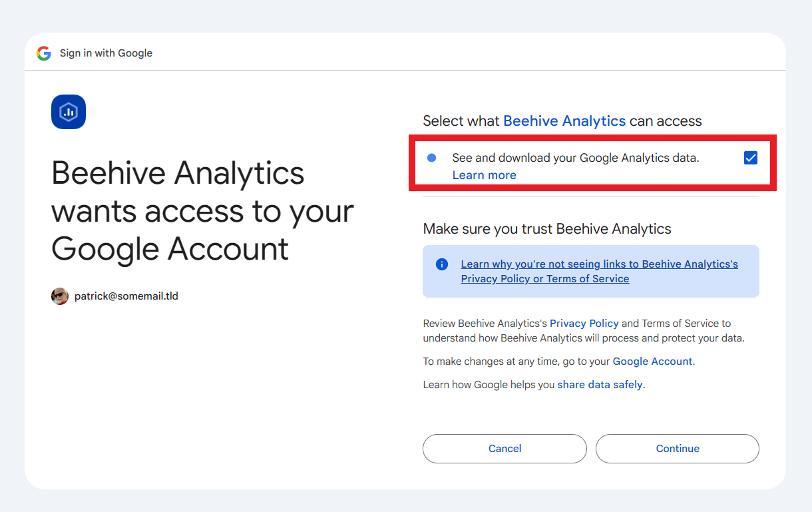Click 'See and download your Google Analytics data' text
Viewport: 812px width, 512px height.
(x=576, y=158)
